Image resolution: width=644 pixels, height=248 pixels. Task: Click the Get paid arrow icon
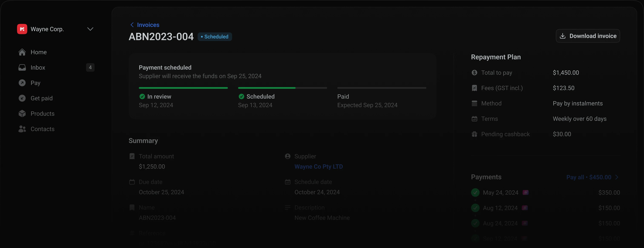pos(22,98)
